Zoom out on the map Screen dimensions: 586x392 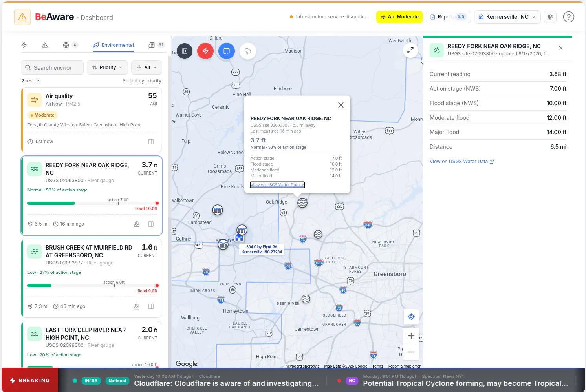coord(411,352)
